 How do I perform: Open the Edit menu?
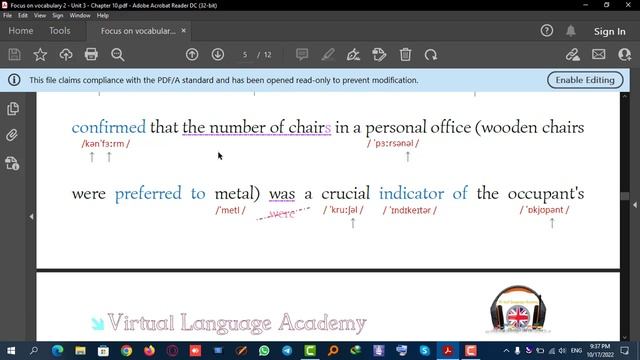22,16
